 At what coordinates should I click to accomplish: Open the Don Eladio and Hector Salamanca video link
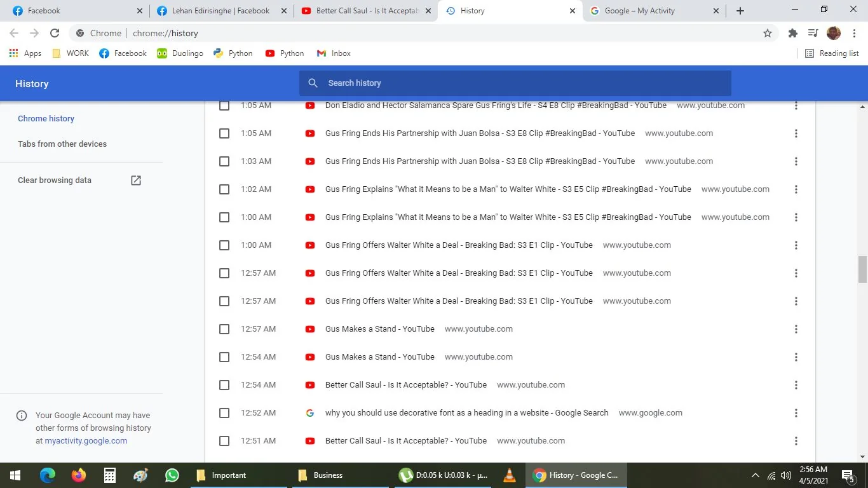(496, 105)
